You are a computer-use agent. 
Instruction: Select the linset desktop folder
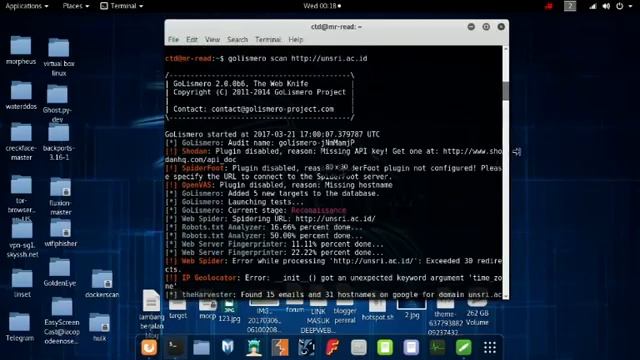[22, 283]
